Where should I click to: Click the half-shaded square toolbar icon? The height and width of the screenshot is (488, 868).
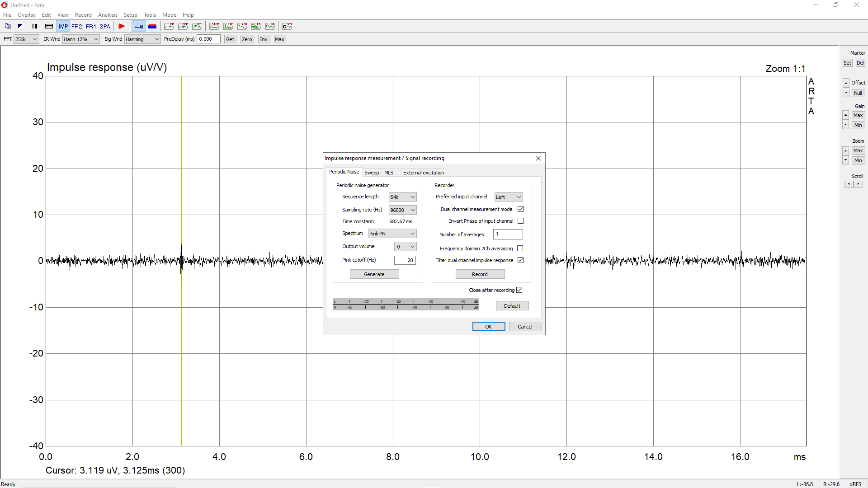(20, 26)
